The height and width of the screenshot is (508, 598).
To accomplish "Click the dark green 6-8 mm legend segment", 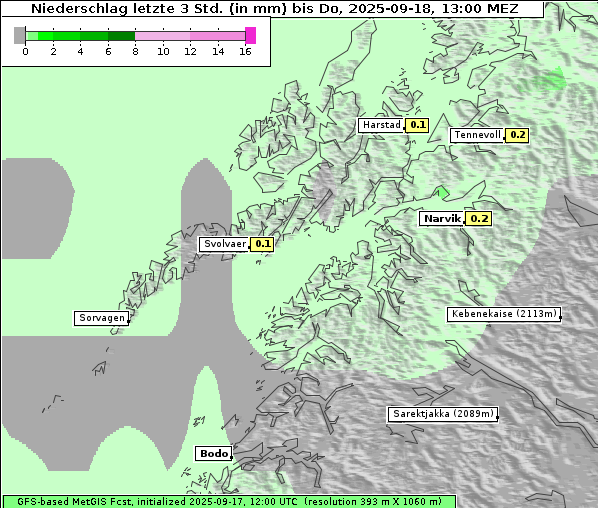I will tap(121, 36).
